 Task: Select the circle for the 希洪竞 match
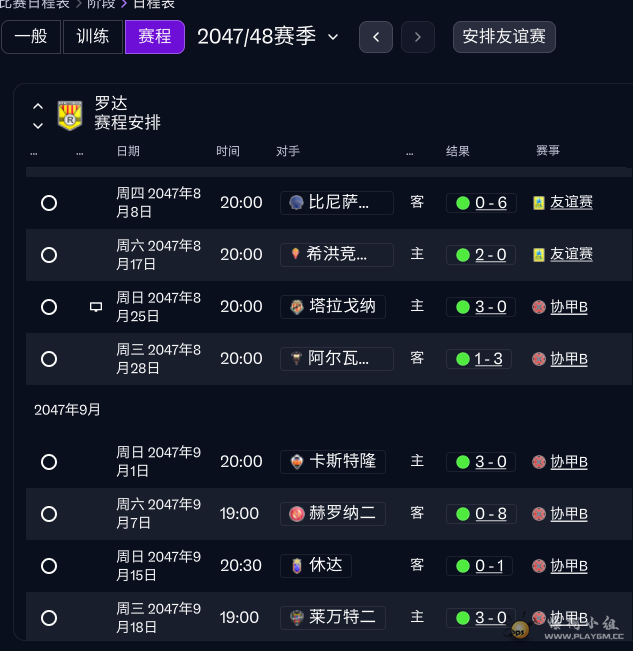coord(49,255)
